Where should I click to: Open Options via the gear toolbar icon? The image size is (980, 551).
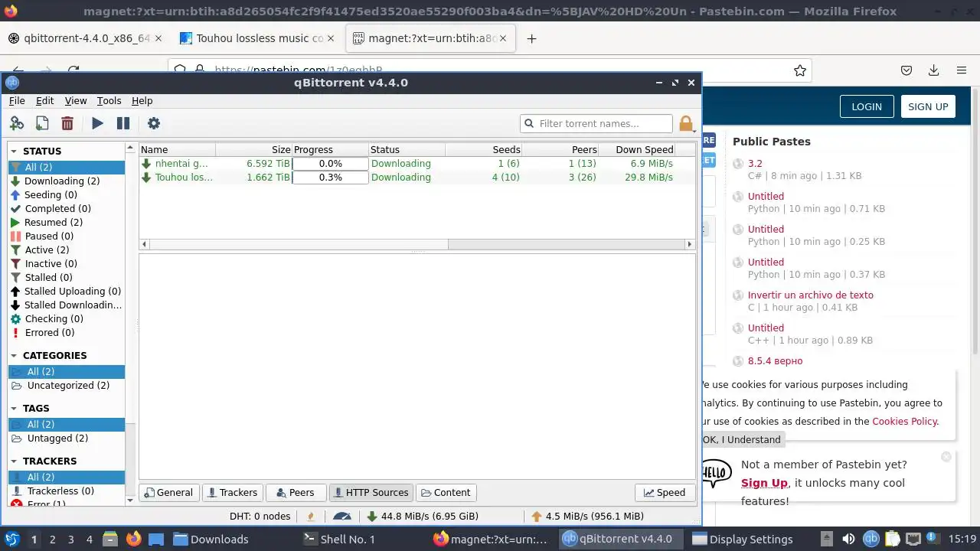tap(153, 123)
